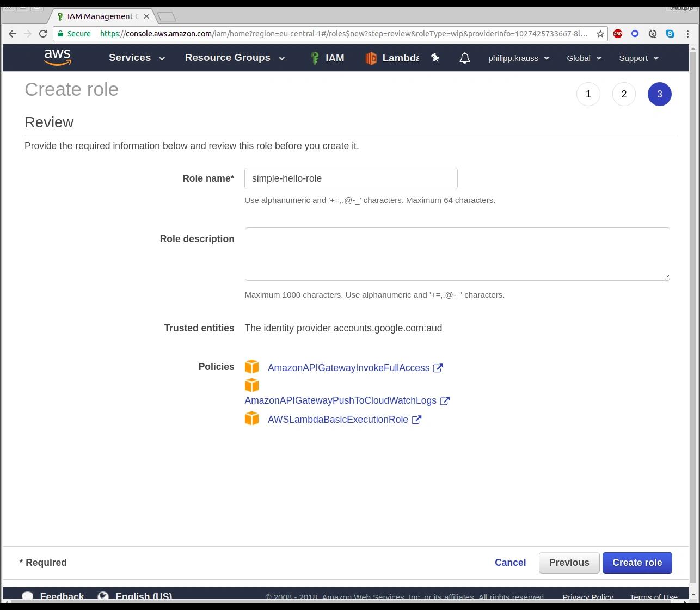This screenshot has width=700, height=610.
Task: Open the Lambda service shortcut
Action: pos(392,58)
